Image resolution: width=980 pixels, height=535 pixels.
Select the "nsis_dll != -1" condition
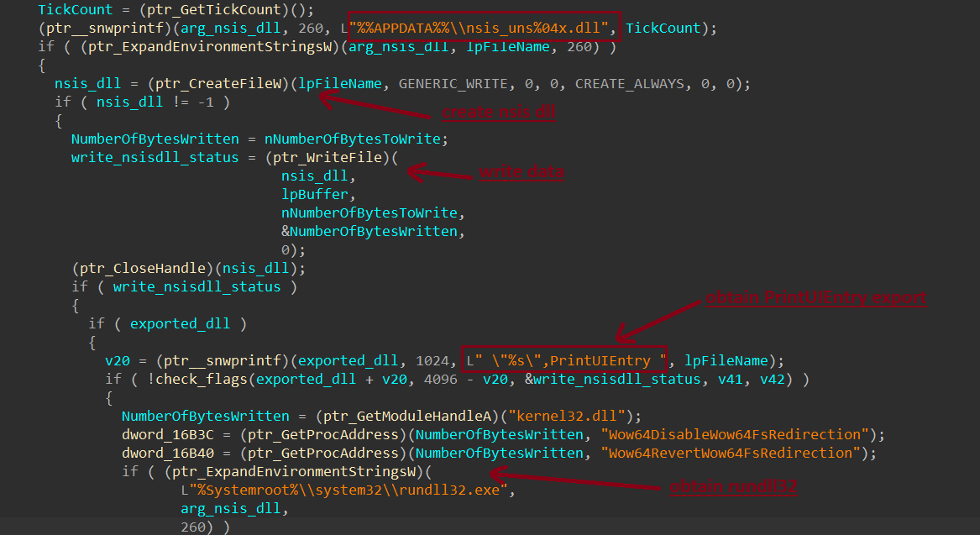(x=155, y=102)
